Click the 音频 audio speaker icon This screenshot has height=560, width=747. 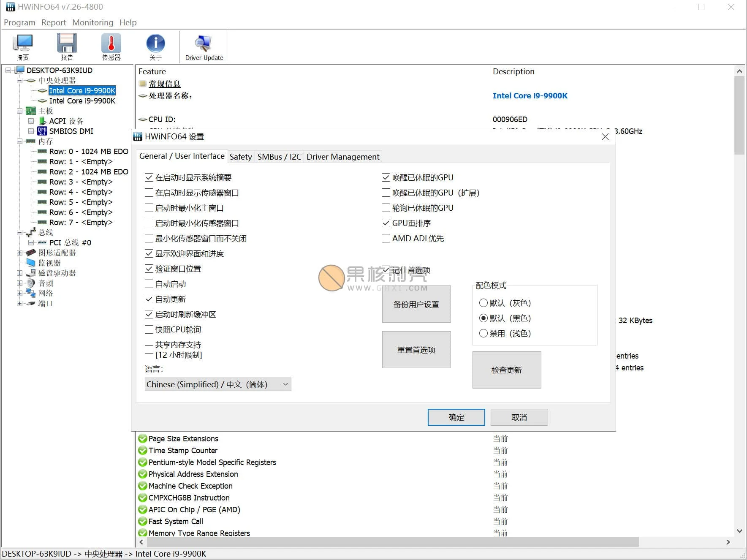tap(31, 283)
